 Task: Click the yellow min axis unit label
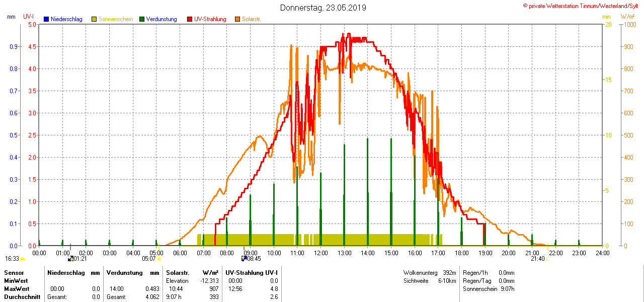tap(606, 17)
